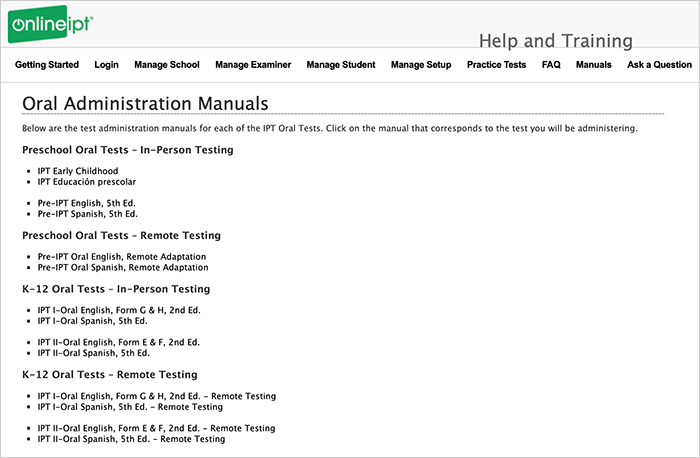Click the Oral Administration Manuals heading
The image size is (700, 458).
coord(145,104)
